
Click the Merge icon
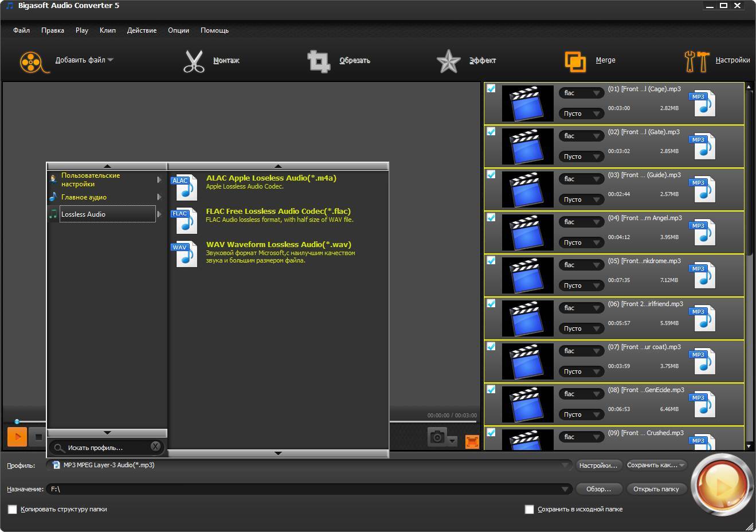coord(575,61)
